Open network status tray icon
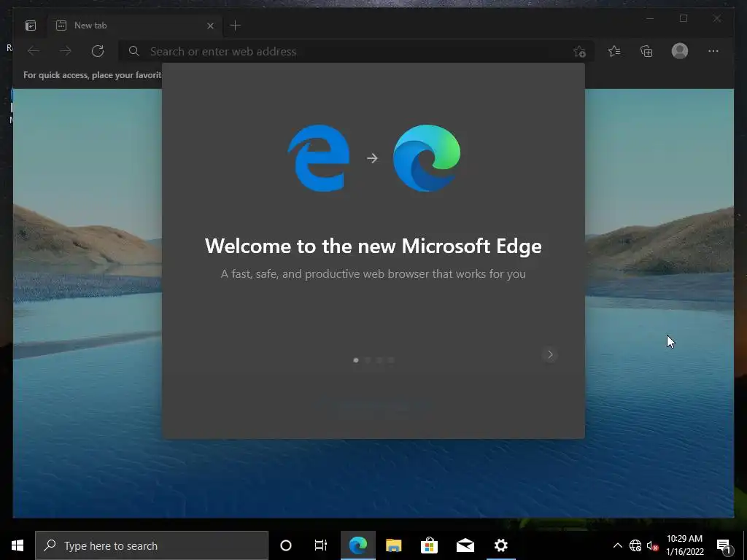The image size is (747, 560). 635,545
